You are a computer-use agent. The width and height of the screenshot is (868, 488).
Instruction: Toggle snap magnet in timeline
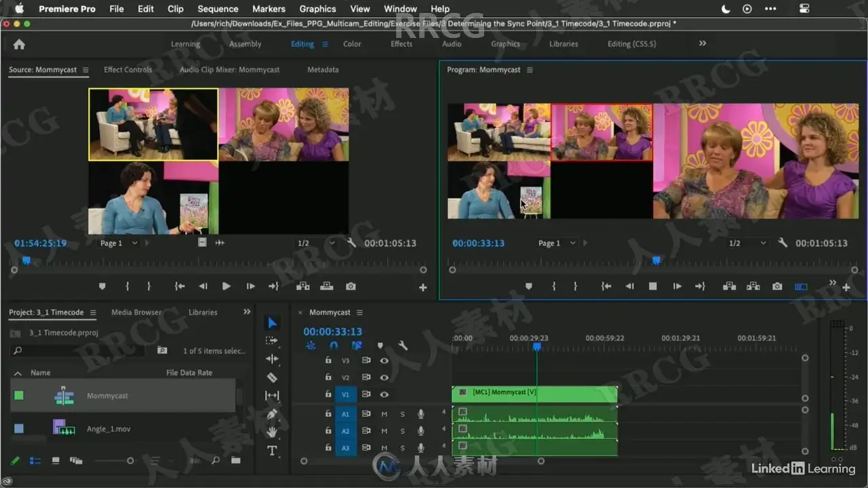tap(333, 346)
